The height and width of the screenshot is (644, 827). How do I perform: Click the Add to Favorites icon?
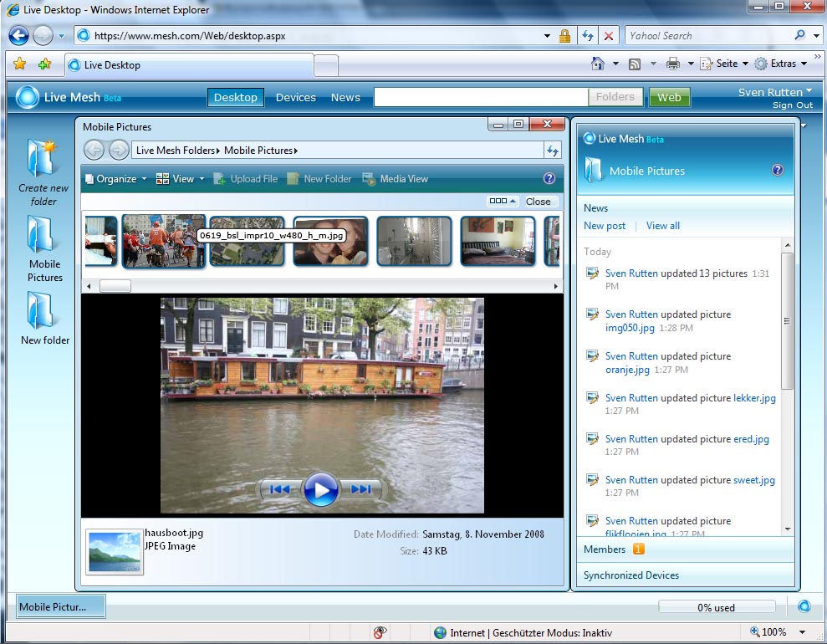click(44, 64)
